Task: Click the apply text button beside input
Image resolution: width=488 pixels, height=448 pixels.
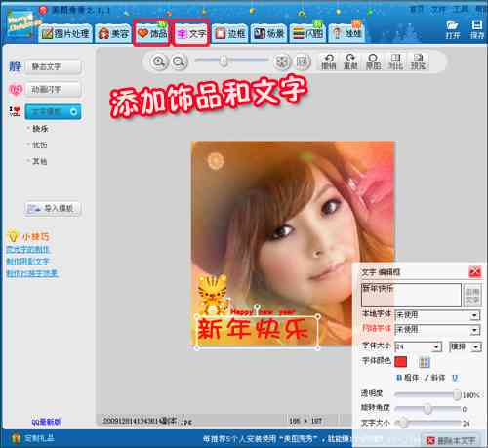Action: point(473,295)
